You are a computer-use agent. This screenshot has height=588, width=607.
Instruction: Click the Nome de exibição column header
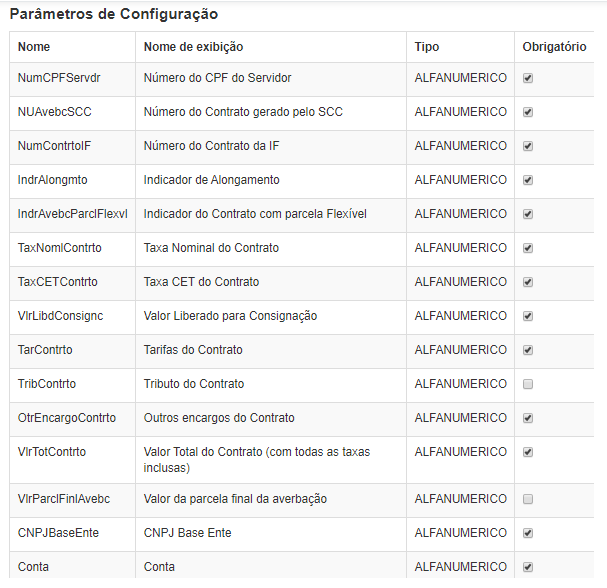[x=193, y=47]
